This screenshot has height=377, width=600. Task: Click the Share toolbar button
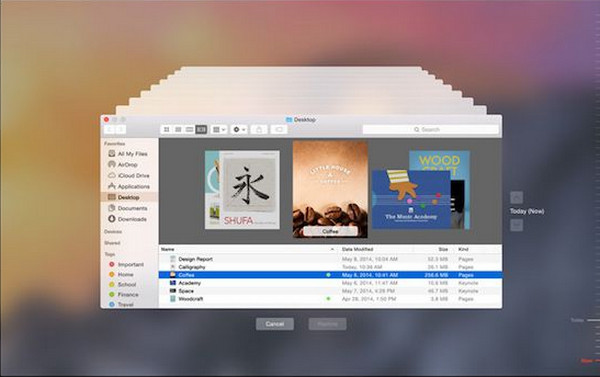[259, 130]
